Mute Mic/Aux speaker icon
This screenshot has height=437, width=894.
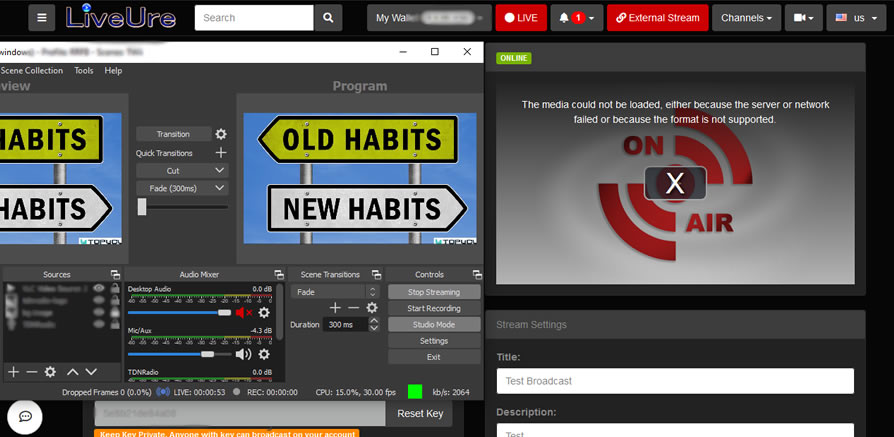tap(243, 354)
